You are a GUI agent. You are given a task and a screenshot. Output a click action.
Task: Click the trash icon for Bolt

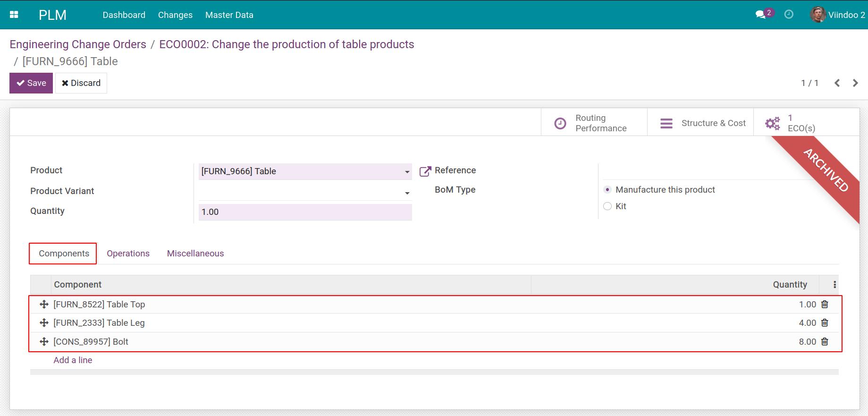[825, 342]
